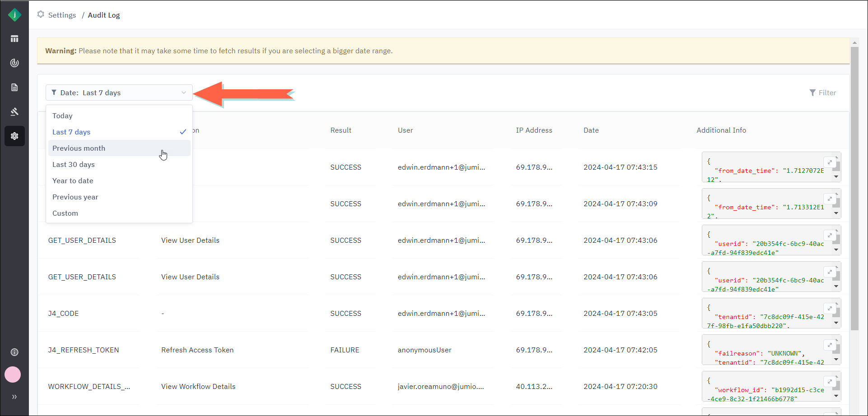Screen dimensions: 868x416
Task: Expand the first row's Additional Info JSON
Action: point(830,162)
